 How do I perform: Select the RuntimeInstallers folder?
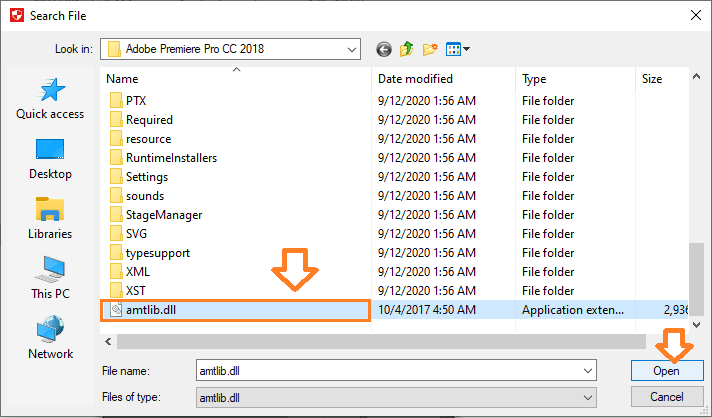pyautogui.click(x=171, y=158)
